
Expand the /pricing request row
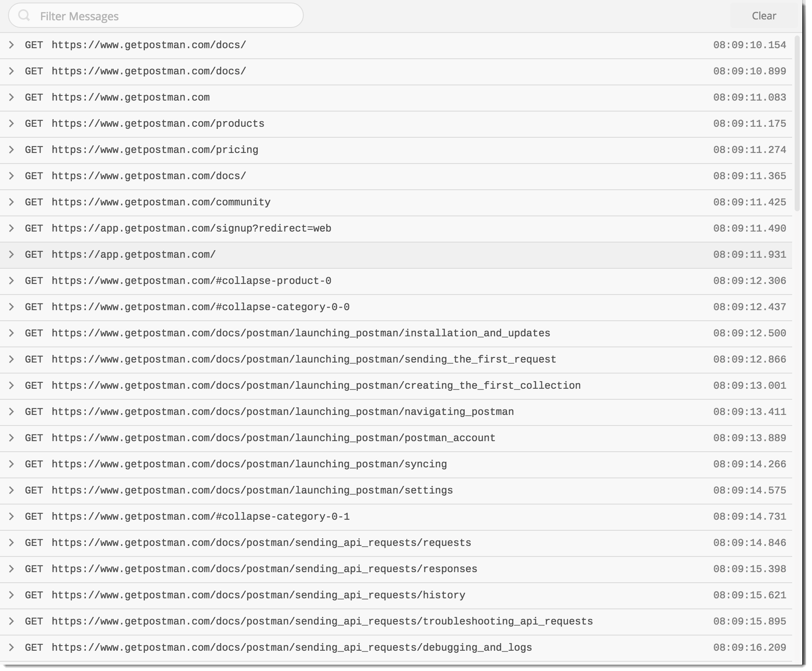click(x=11, y=150)
